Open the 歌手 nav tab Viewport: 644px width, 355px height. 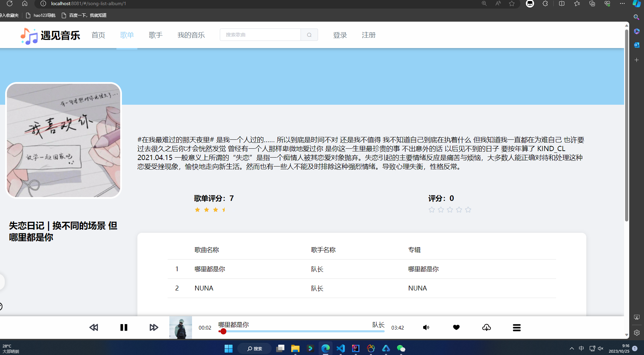pyautogui.click(x=156, y=35)
